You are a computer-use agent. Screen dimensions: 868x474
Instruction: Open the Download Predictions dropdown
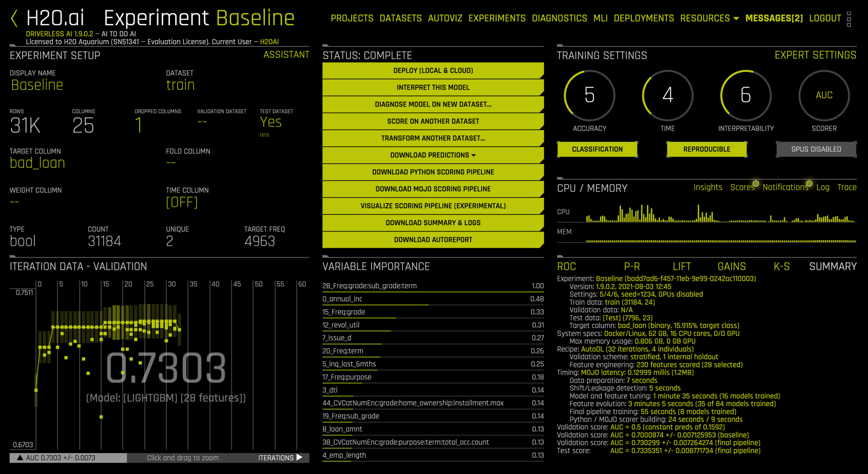click(433, 155)
